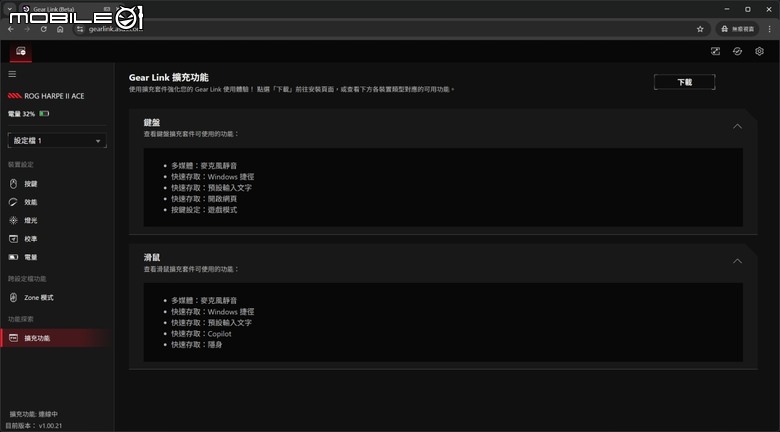Click the 快速存取：隱身 entry

(196, 344)
